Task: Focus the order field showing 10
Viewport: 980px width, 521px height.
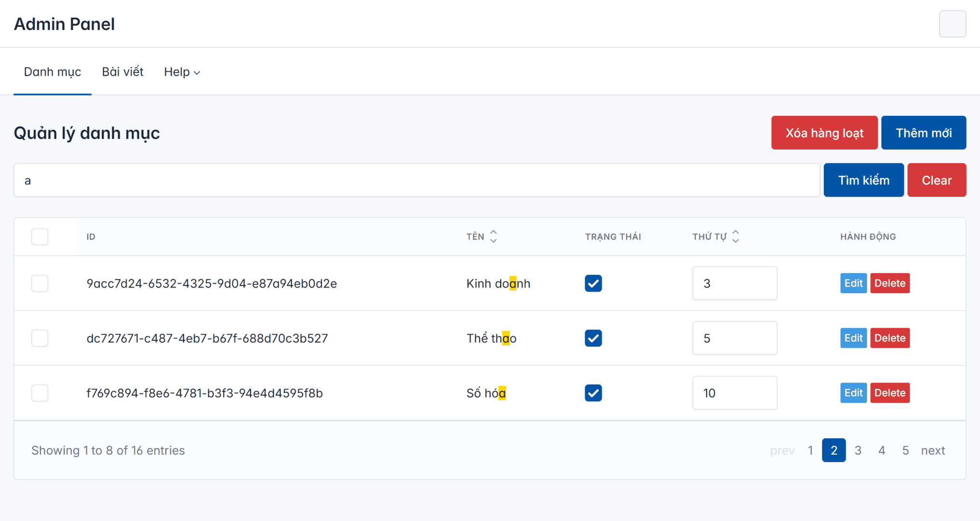Action: 734,393
